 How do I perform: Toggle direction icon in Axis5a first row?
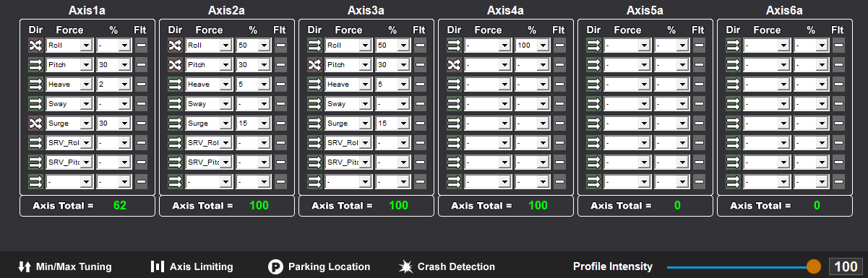(x=593, y=45)
